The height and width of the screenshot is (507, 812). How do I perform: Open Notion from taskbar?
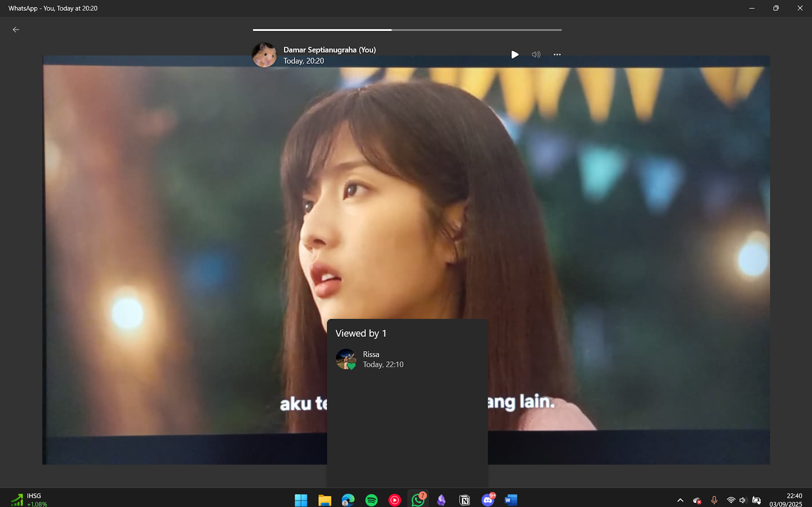(x=464, y=500)
